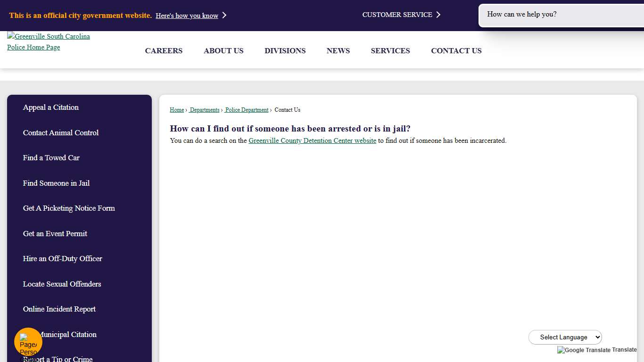Viewport: 644px width, 362px height.
Task: Click the Google Translate logo
Action: (x=584, y=350)
